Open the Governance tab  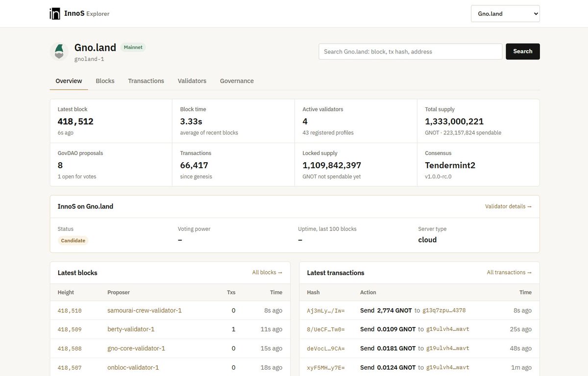point(237,81)
